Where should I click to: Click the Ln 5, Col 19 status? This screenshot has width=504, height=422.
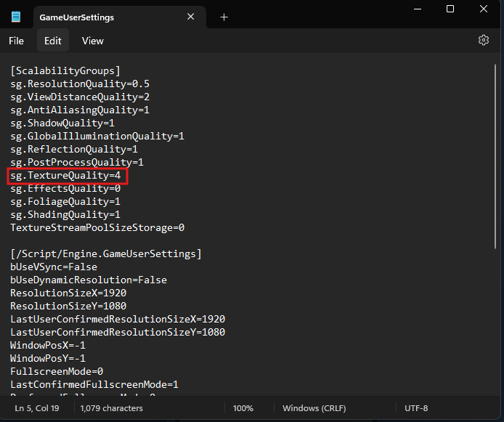(37, 408)
